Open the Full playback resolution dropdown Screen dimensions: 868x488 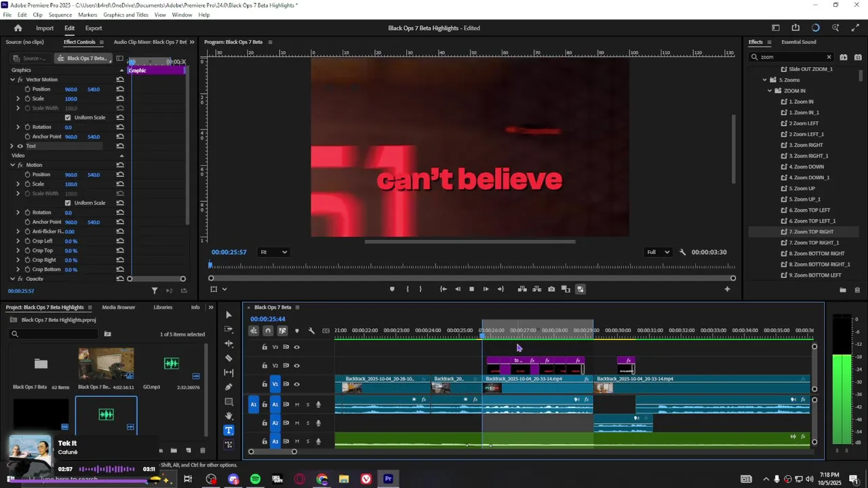(x=658, y=252)
